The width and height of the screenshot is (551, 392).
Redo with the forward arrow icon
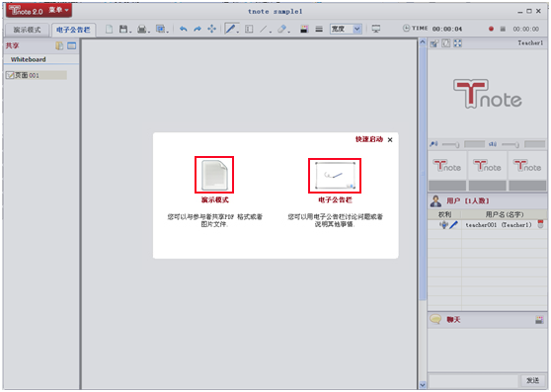click(197, 29)
